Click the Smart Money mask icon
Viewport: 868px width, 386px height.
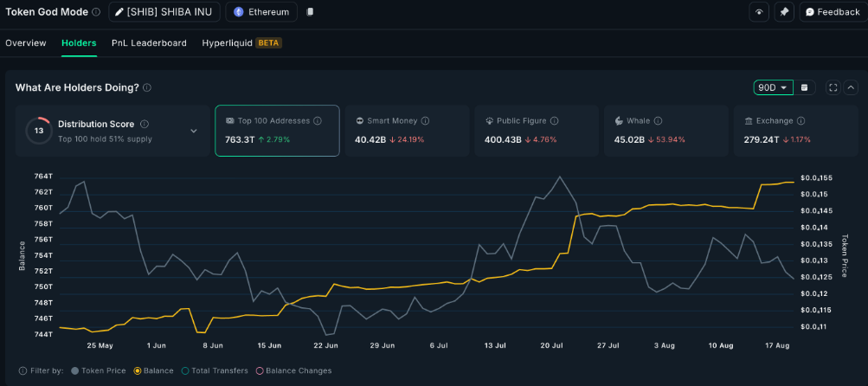pyautogui.click(x=360, y=120)
